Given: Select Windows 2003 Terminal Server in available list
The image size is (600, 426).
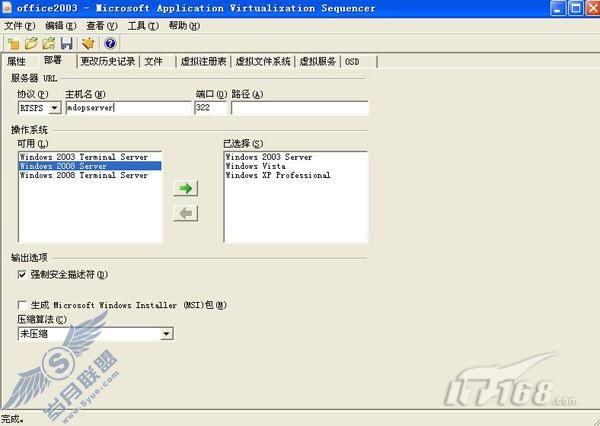Looking at the screenshot, I should (x=90, y=157).
